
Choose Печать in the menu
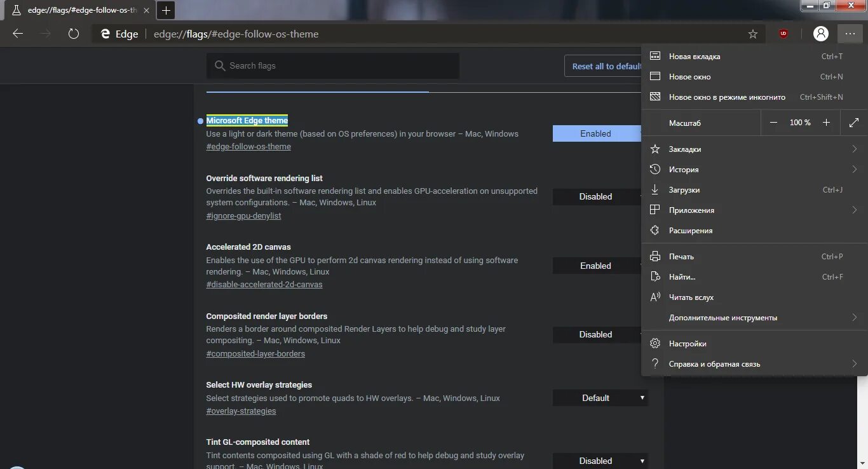pyautogui.click(x=754, y=257)
